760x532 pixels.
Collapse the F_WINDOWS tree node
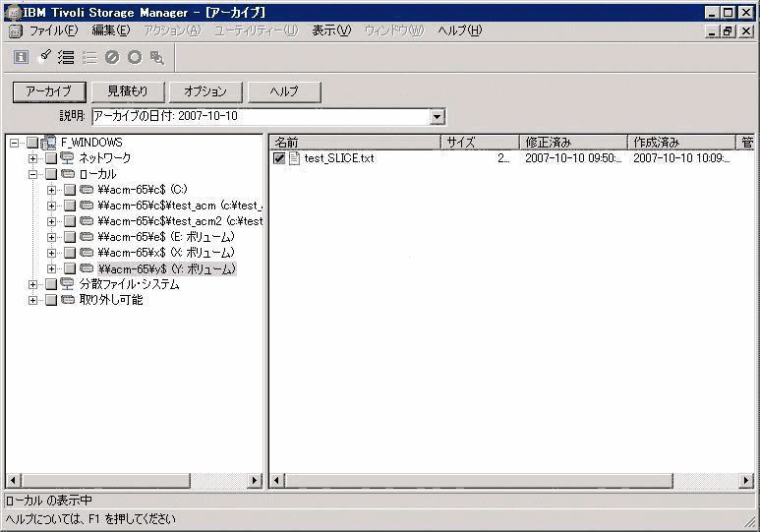tap(14, 143)
